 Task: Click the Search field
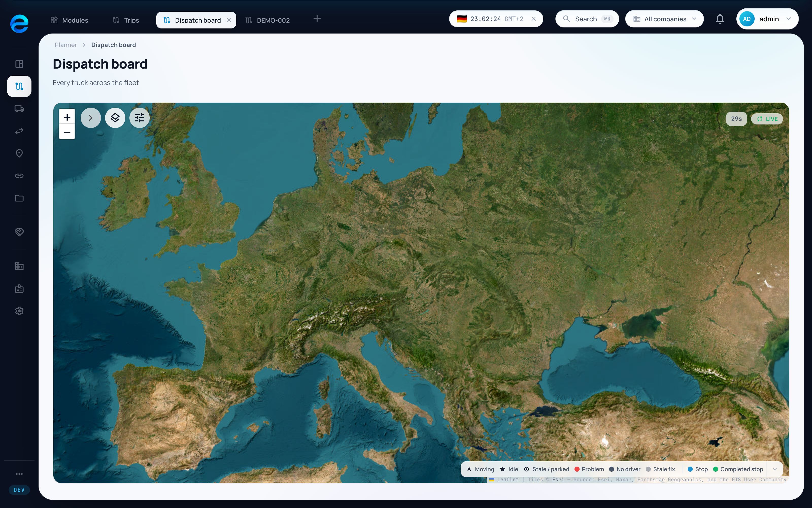click(x=587, y=19)
